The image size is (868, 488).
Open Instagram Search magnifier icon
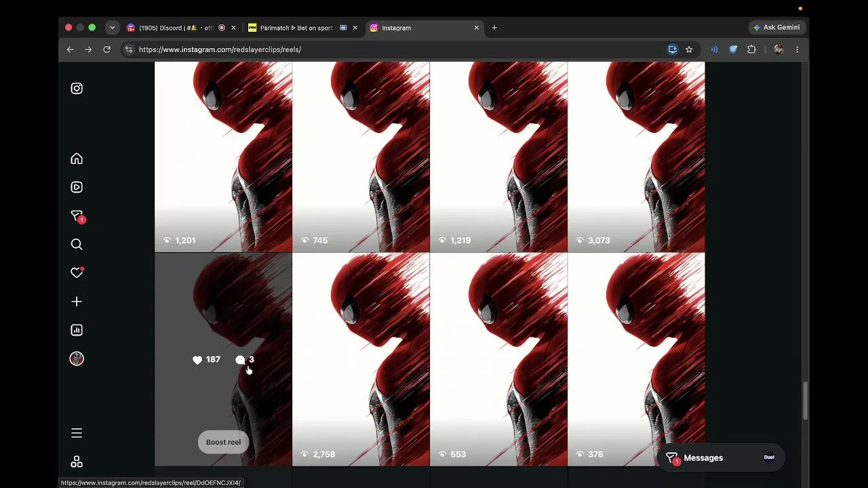point(77,245)
